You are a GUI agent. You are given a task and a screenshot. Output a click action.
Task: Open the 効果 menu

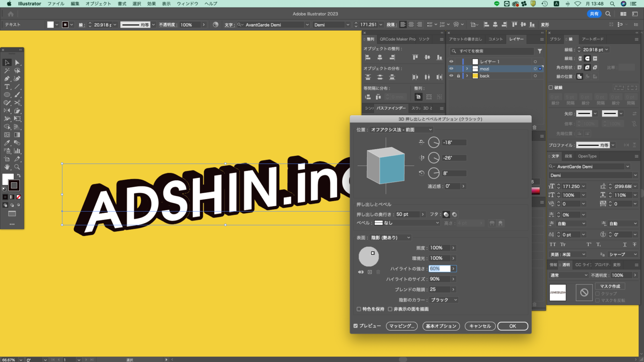[x=151, y=4]
